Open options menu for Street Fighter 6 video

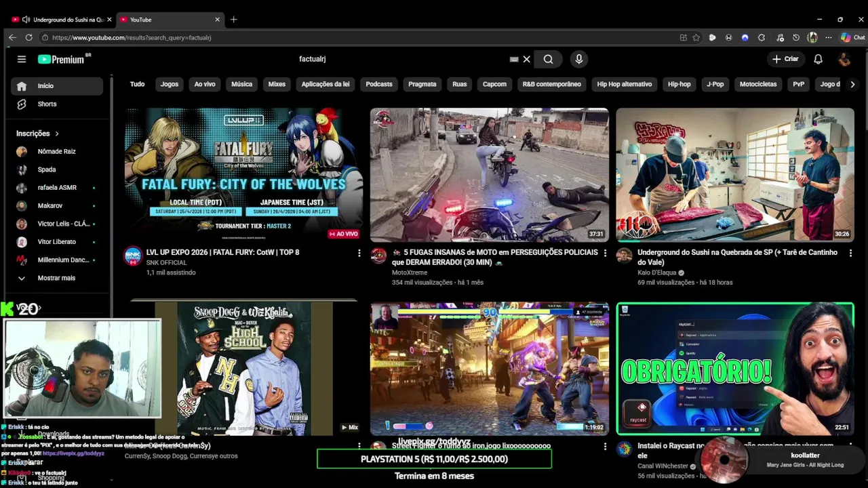click(x=605, y=447)
